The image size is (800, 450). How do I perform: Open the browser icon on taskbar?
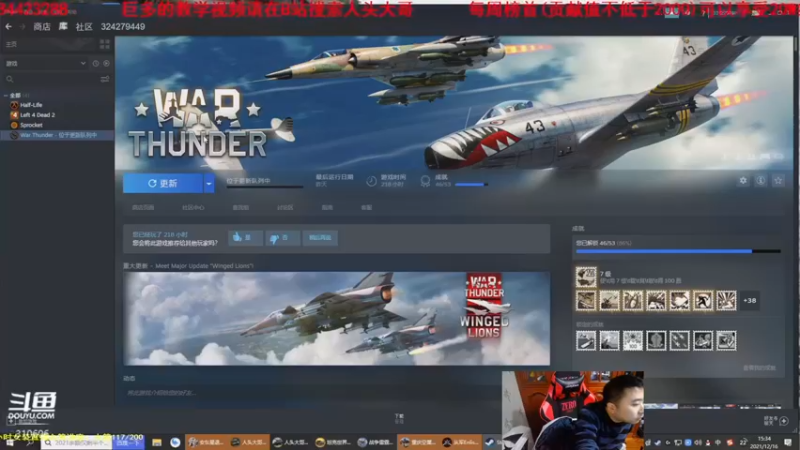175,442
